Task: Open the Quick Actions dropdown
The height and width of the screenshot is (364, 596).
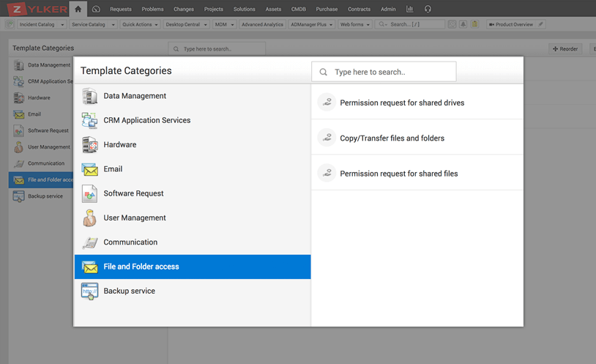Action: (x=139, y=24)
